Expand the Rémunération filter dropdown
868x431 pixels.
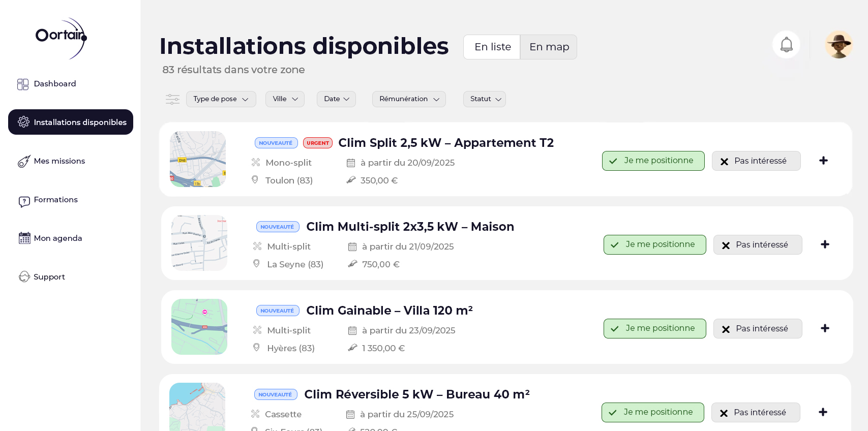tap(409, 99)
